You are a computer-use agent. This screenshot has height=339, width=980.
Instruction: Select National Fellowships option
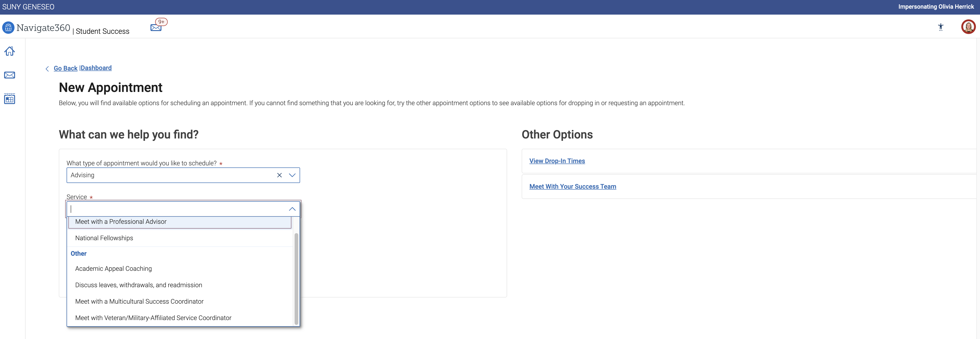[104, 238]
